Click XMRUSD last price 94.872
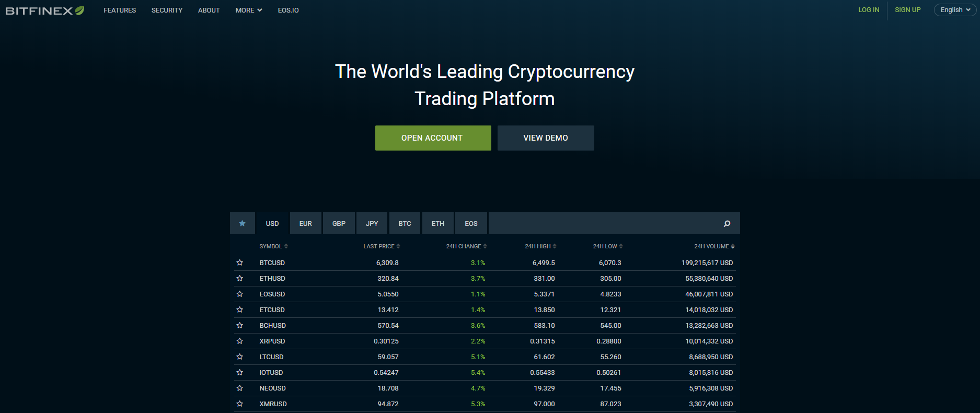980x413 pixels. click(388, 404)
